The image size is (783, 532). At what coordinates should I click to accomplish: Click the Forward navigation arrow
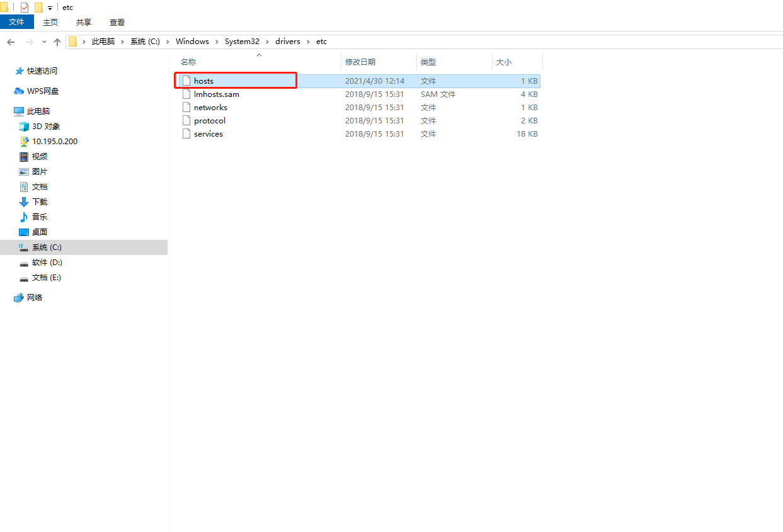coord(29,42)
